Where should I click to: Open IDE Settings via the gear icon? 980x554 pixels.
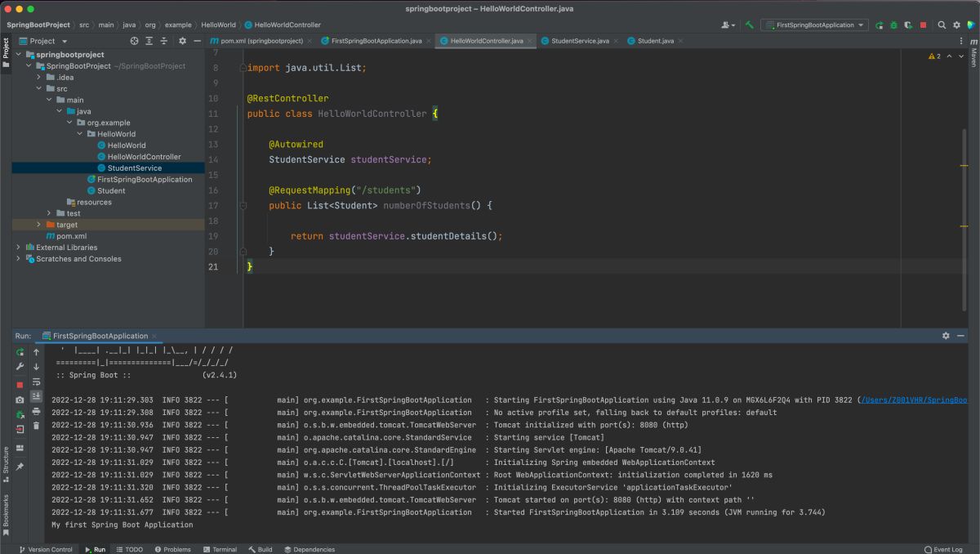[955, 25]
